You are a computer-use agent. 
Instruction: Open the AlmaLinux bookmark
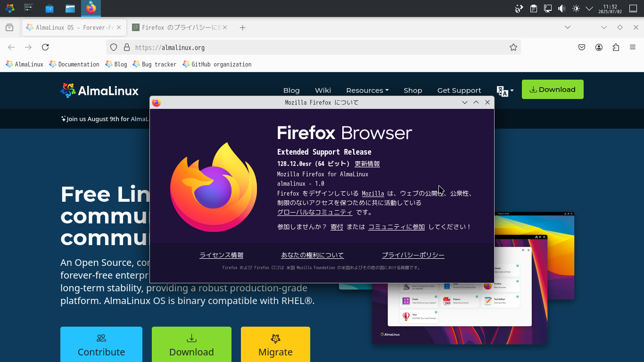coord(25,64)
